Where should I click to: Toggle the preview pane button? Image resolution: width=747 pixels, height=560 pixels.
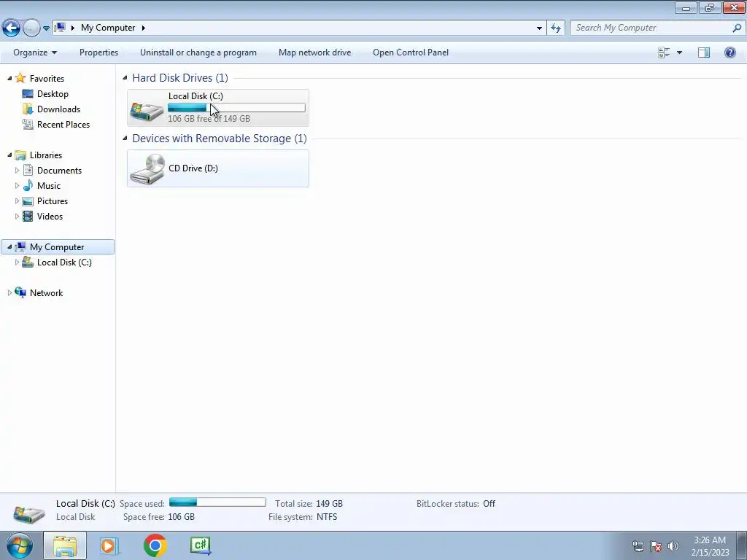point(704,52)
